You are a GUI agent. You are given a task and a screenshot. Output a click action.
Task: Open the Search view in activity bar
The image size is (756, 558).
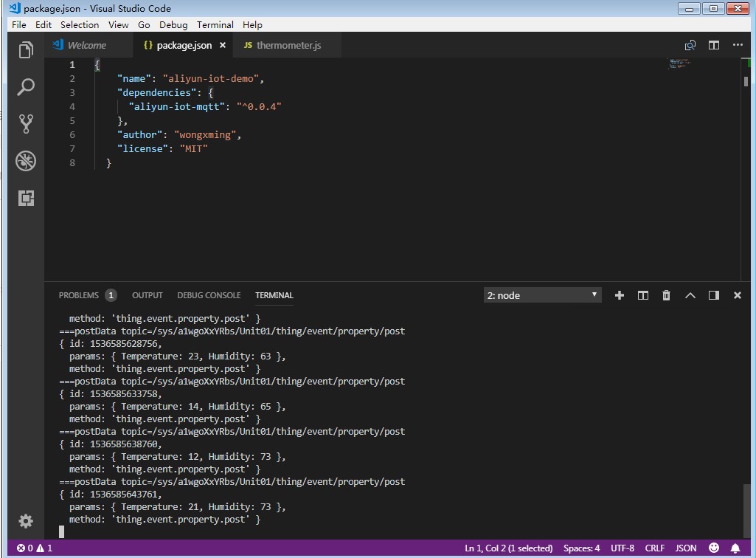[x=26, y=87]
